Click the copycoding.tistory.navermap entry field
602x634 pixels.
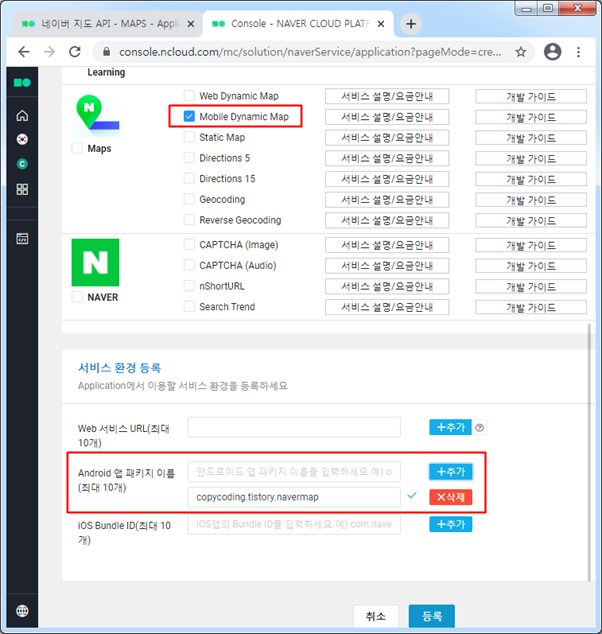[x=294, y=497]
